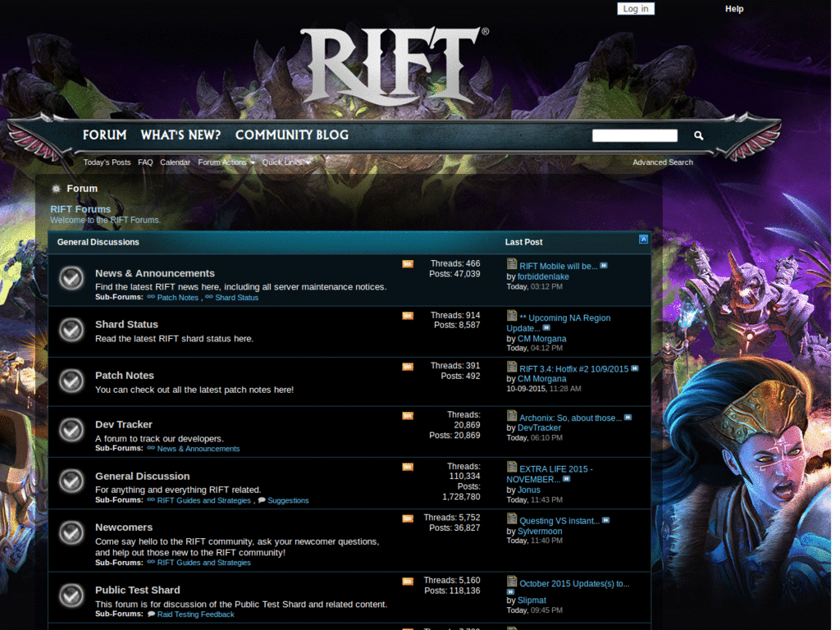Open RSS feed for Newcomers
The image size is (840, 630).
point(408,518)
